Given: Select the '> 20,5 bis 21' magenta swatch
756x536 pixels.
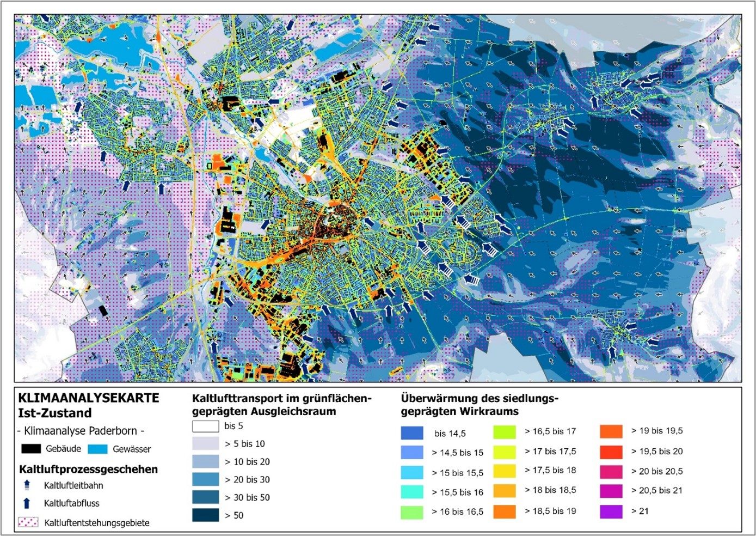Looking at the screenshot, I should [611, 491].
